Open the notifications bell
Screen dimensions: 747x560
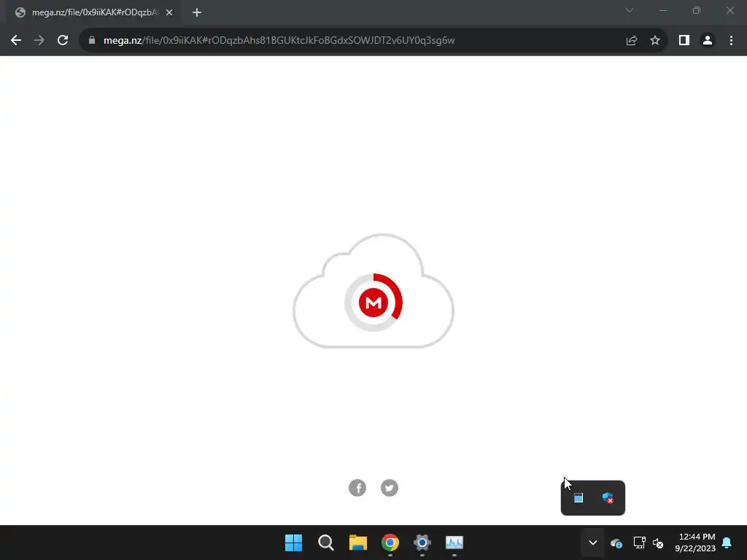coord(727,542)
